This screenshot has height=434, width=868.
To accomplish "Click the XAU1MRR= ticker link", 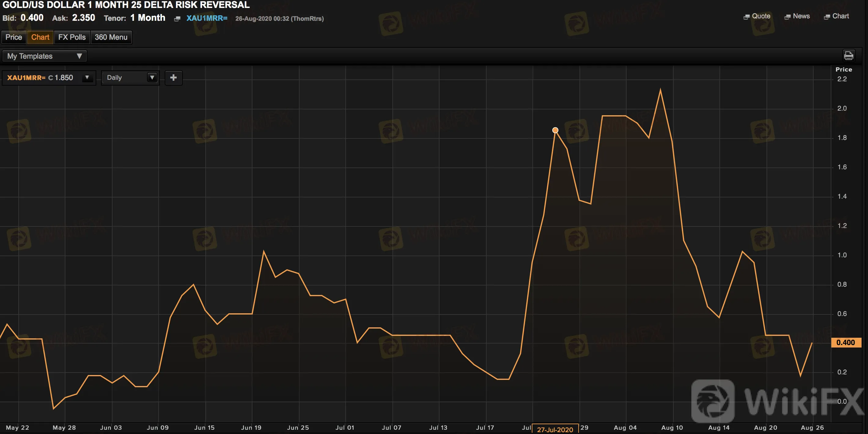I will pyautogui.click(x=207, y=18).
